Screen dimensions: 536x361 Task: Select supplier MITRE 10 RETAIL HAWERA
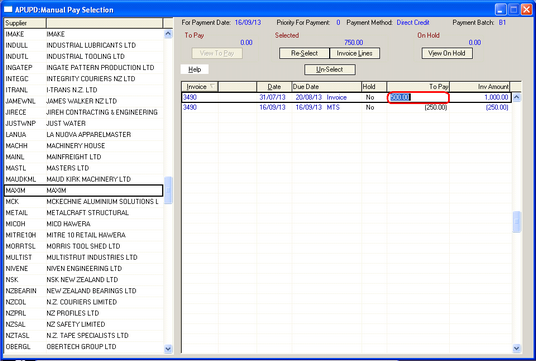[x=83, y=235]
